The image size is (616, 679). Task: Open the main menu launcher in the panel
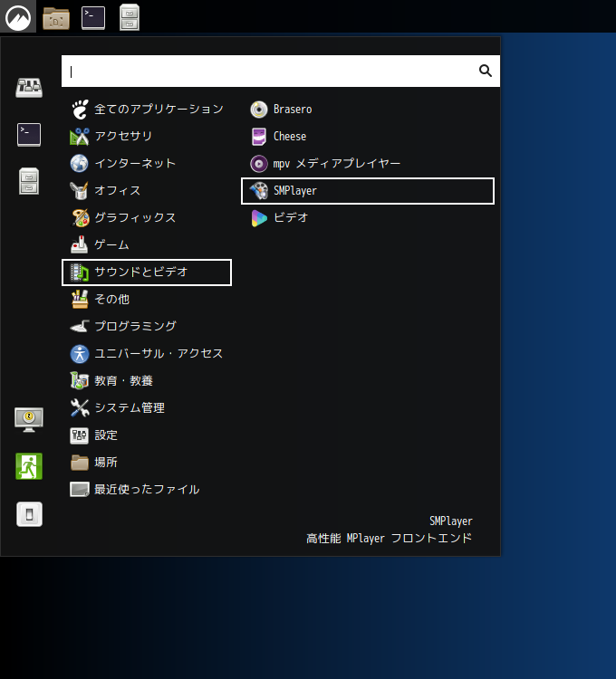18,17
